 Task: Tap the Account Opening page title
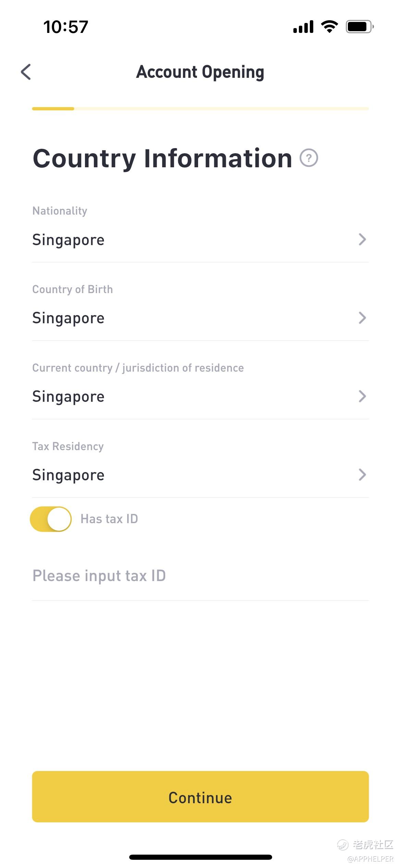pyautogui.click(x=200, y=72)
